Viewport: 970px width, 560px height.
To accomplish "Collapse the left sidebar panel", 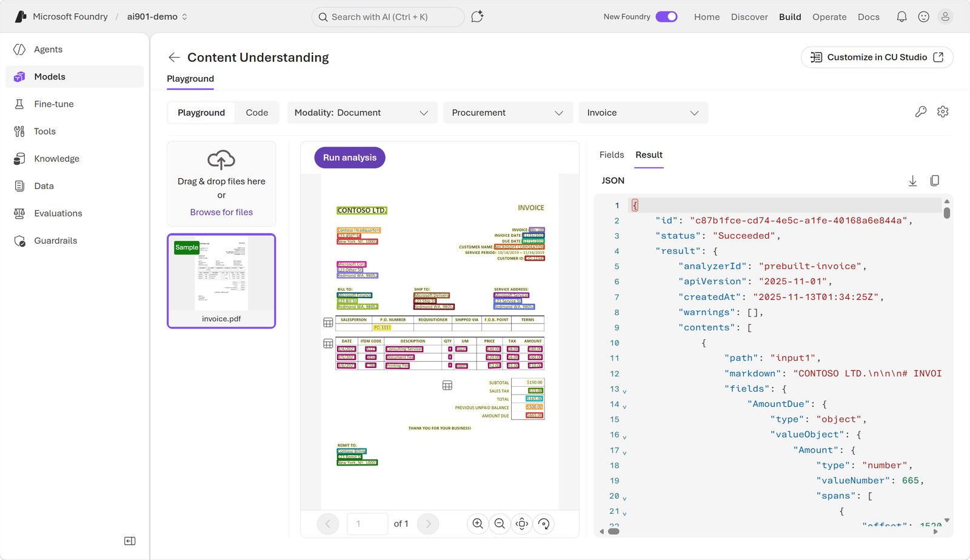I will (130, 541).
